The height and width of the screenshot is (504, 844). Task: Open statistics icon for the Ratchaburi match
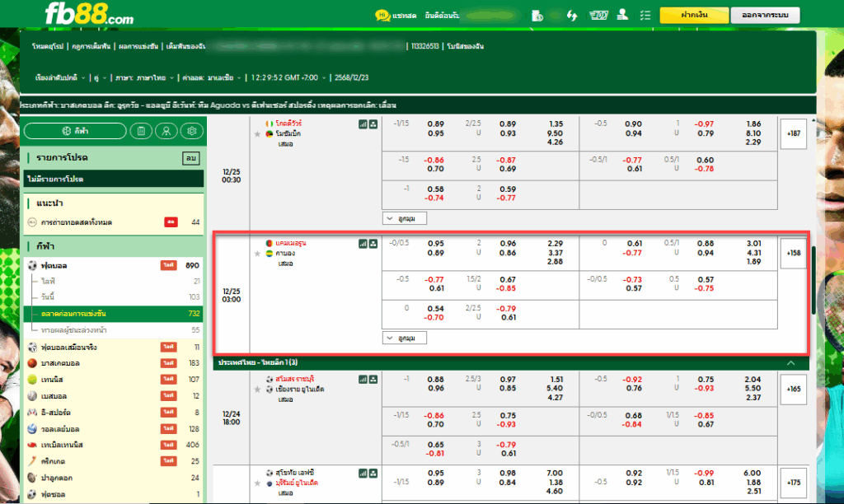(363, 379)
